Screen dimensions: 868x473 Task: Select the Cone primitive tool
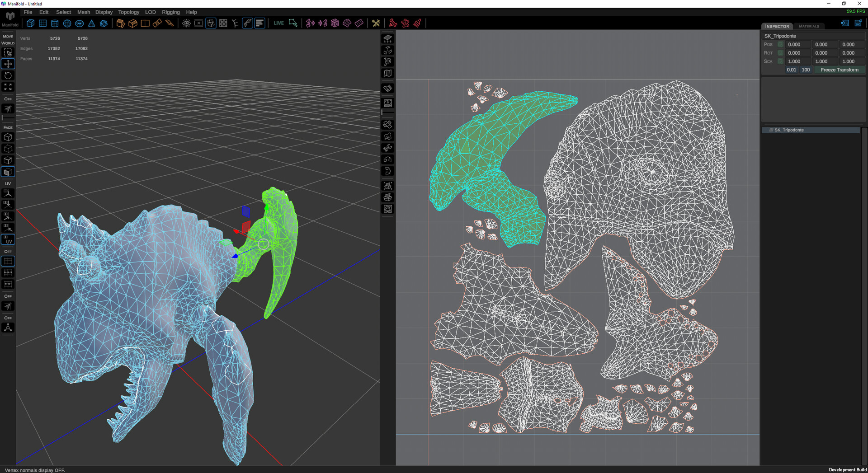[92, 23]
